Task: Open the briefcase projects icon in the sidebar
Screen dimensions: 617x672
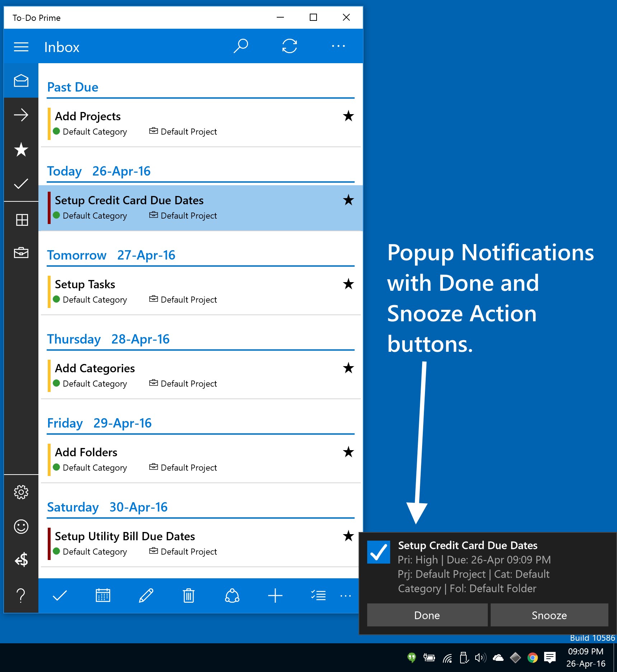Action: [21, 253]
